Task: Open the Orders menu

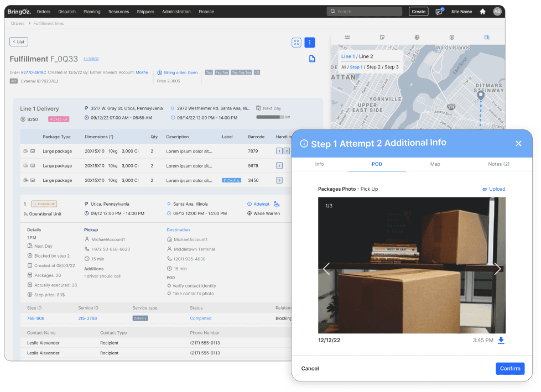Action: point(44,12)
